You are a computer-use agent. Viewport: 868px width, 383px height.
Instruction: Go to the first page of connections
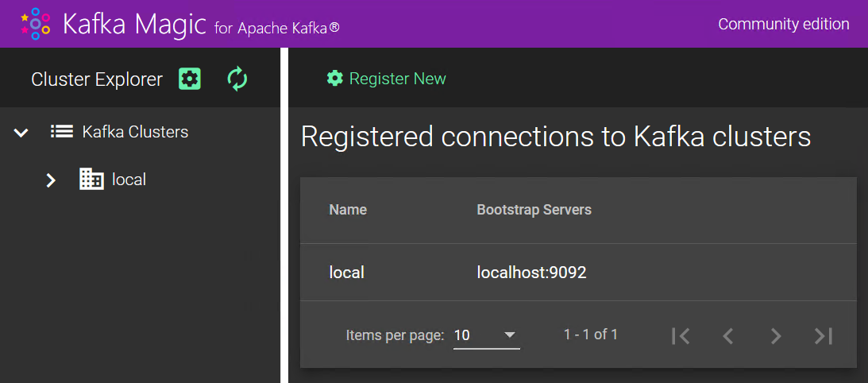(681, 335)
